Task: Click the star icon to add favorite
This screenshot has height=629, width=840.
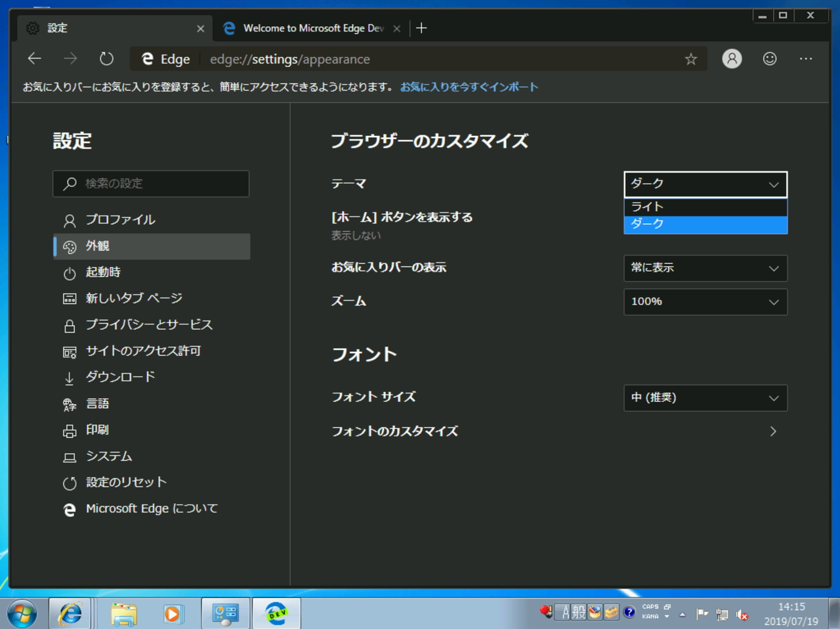Action: coord(690,59)
